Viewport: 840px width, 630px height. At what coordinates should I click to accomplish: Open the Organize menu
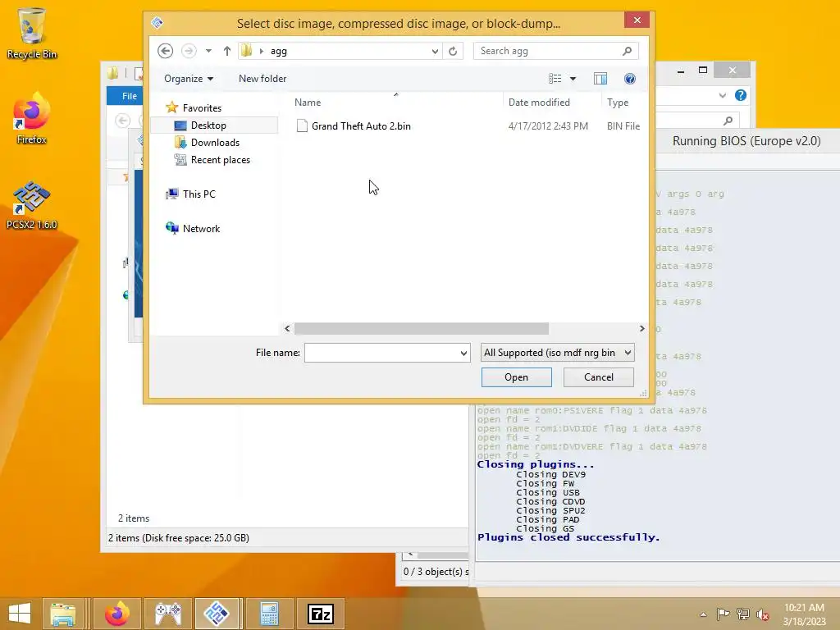[x=189, y=79]
